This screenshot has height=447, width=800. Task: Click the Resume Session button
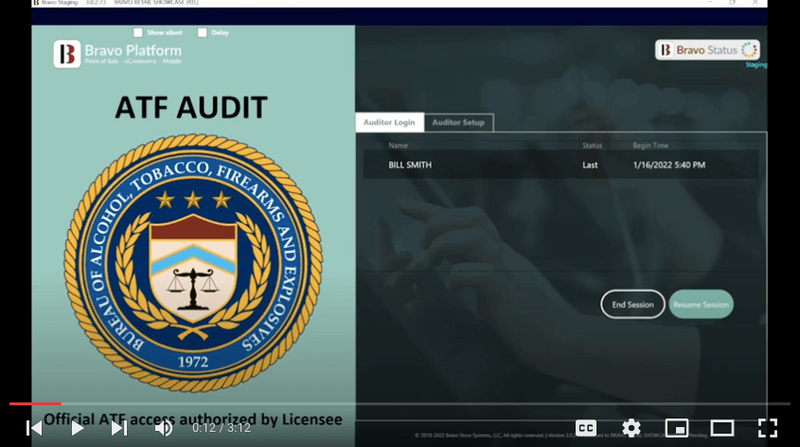pyautogui.click(x=701, y=304)
